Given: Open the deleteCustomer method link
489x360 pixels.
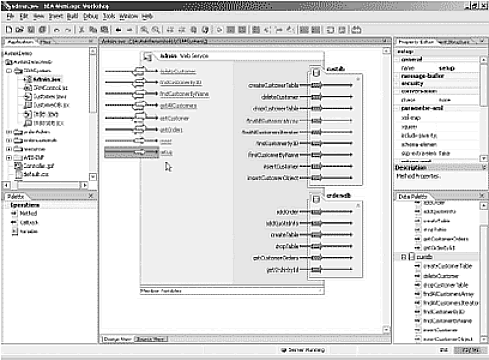Looking at the screenshot, I should coord(178,71).
